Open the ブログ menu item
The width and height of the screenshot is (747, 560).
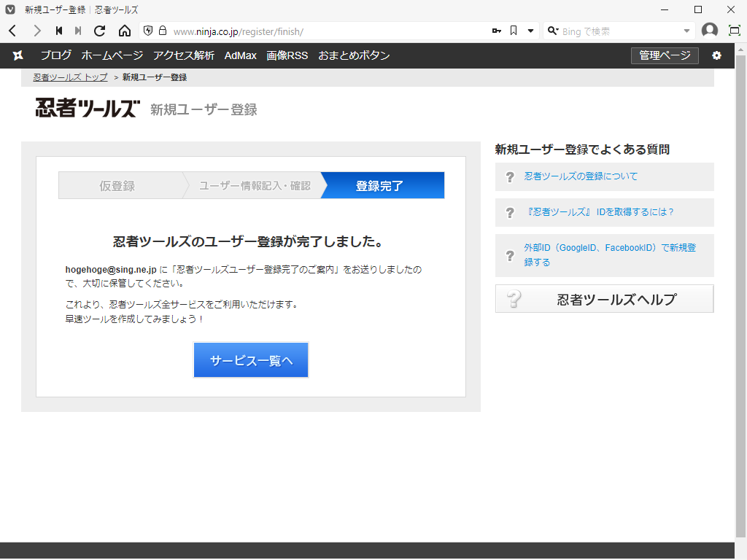pyautogui.click(x=55, y=55)
